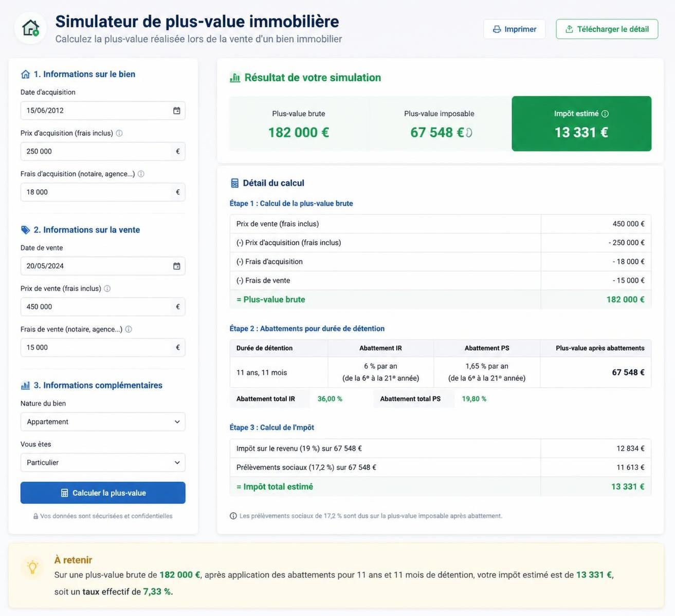Image resolution: width=675 pixels, height=616 pixels.
Task: Click the tag icon in section 2 heading
Action: pyautogui.click(x=25, y=230)
